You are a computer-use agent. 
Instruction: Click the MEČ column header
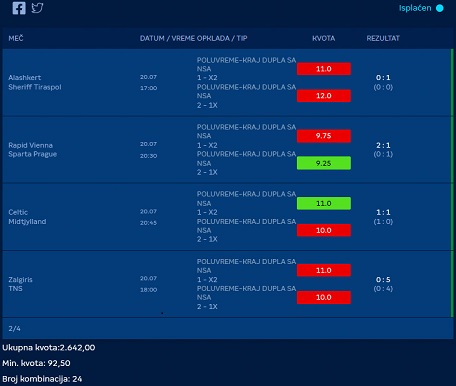(16, 38)
